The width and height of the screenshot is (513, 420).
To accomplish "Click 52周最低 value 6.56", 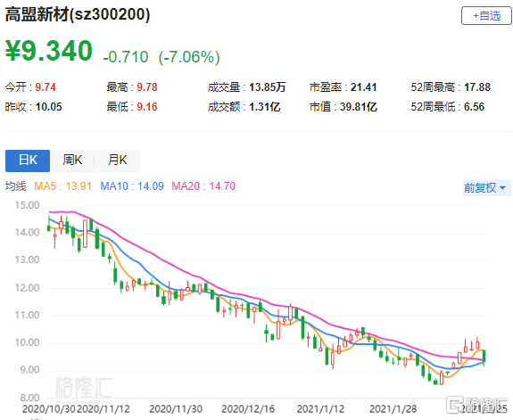I will click(x=474, y=107).
